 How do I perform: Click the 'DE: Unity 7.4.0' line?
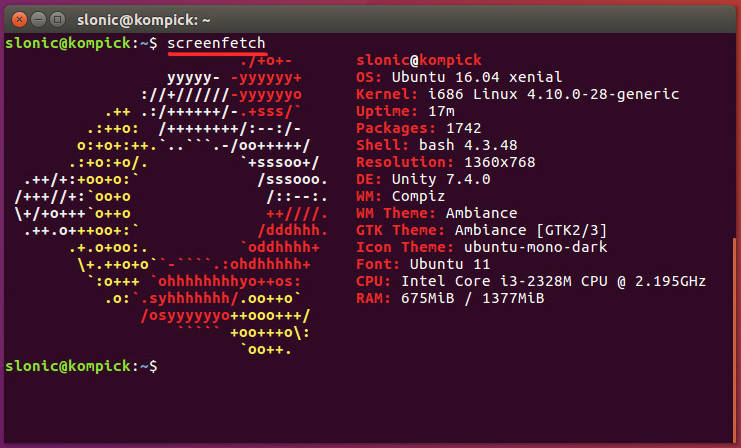[x=423, y=179]
